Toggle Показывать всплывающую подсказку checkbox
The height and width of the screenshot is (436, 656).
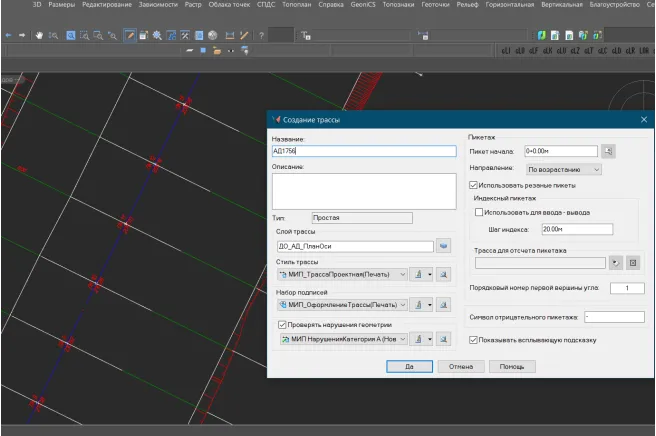(474, 340)
